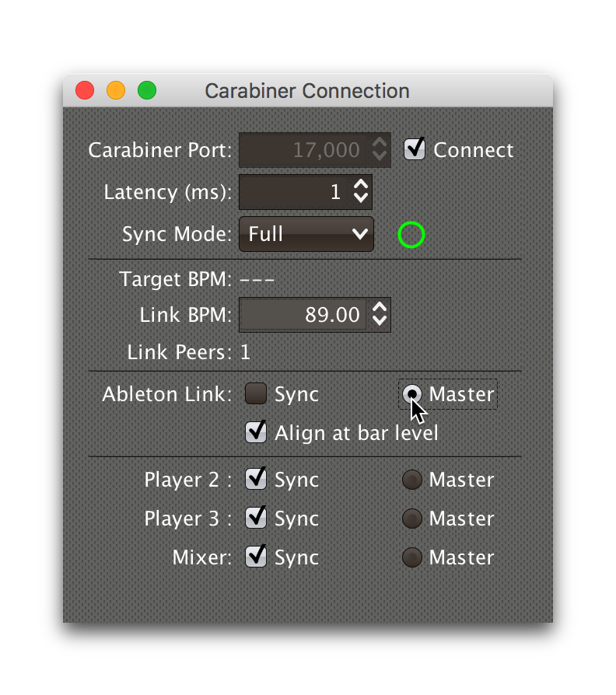The width and height of the screenshot is (616, 695).
Task: Uncheck Align at bar level
Action: [x=255, y=432]
